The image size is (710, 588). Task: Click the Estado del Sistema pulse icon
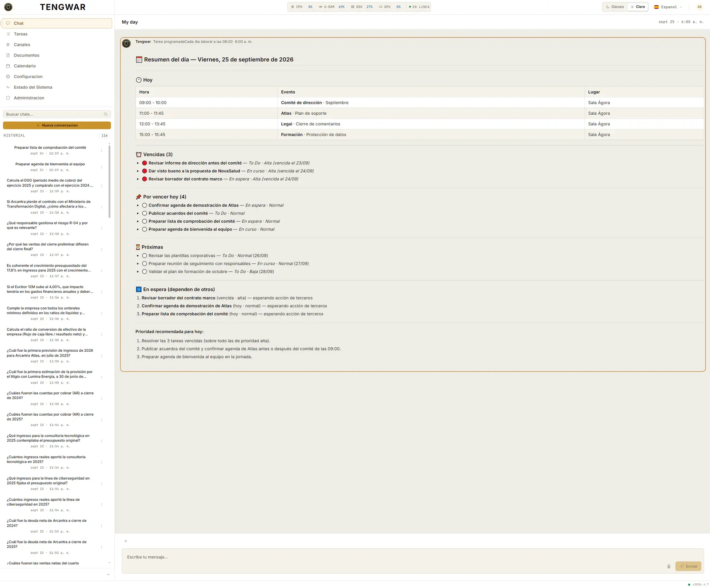8,87
